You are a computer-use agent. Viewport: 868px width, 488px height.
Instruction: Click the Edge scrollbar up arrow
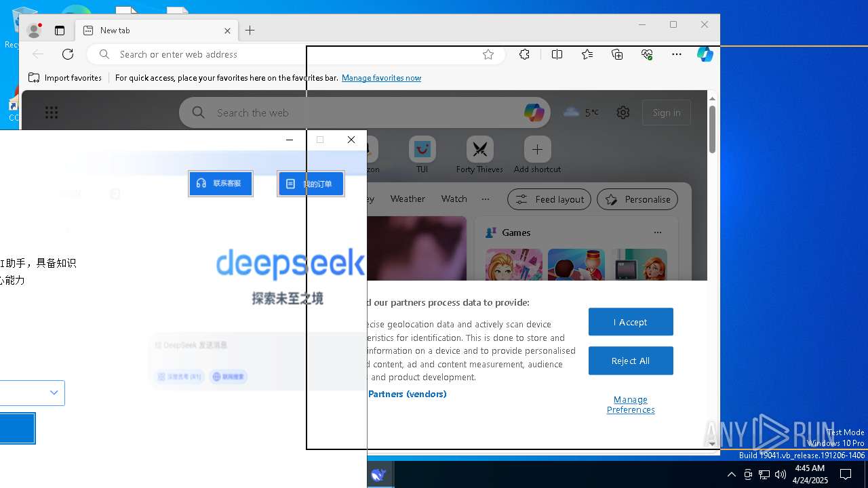[x=712, y=99]
